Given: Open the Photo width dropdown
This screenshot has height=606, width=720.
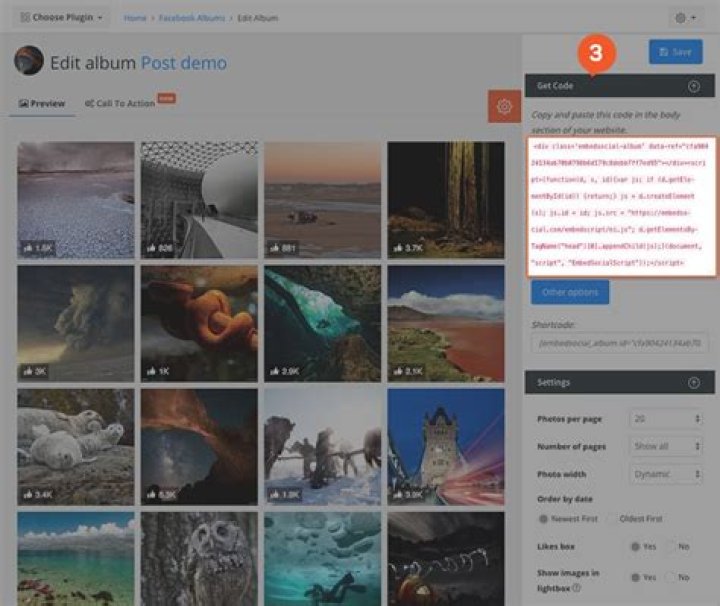Looking at the screenshot, I should (x=666, y=474).
